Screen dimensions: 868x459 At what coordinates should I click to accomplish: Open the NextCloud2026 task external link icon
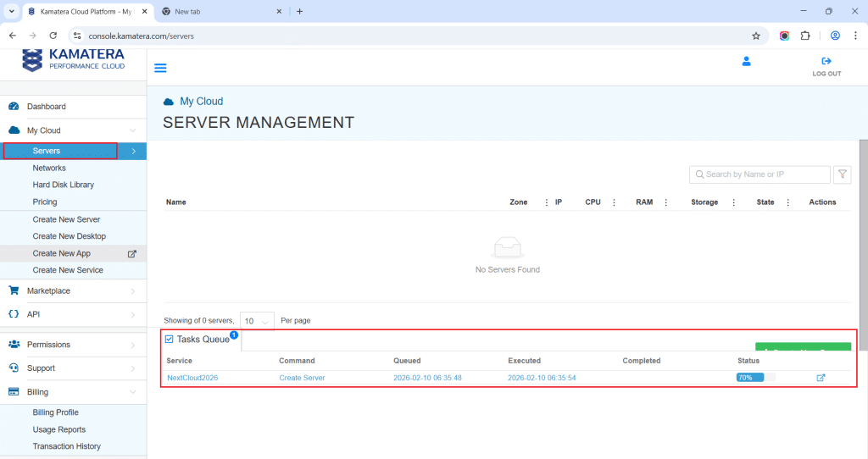tap(821, 378)
